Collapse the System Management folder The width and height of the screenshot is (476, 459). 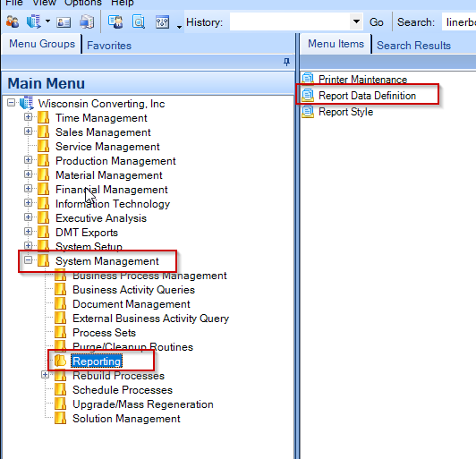(x=28, y=260)
